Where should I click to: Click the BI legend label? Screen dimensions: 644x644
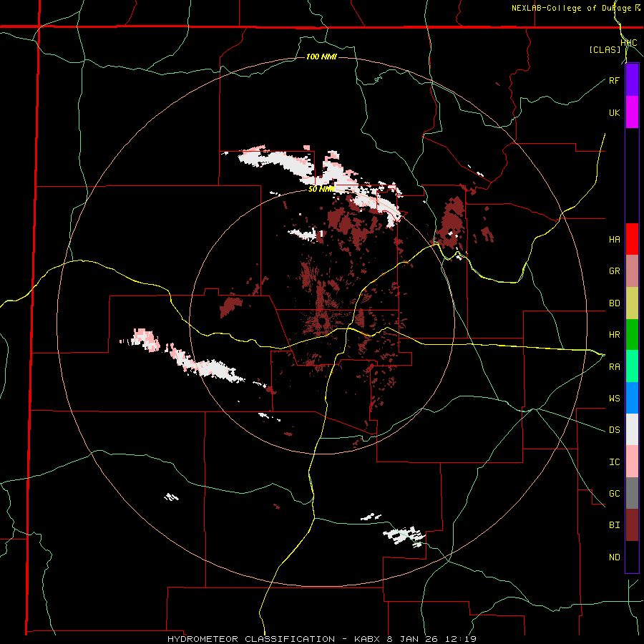(614, 525)
